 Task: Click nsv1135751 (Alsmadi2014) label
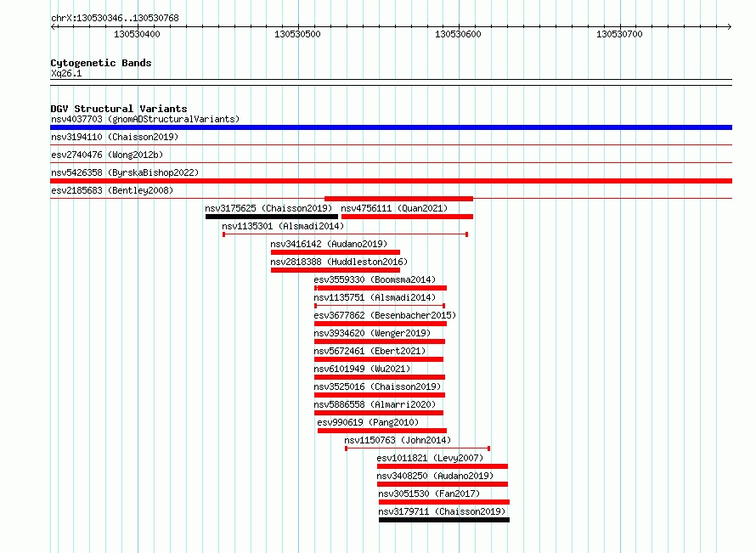tap(375, 297)
